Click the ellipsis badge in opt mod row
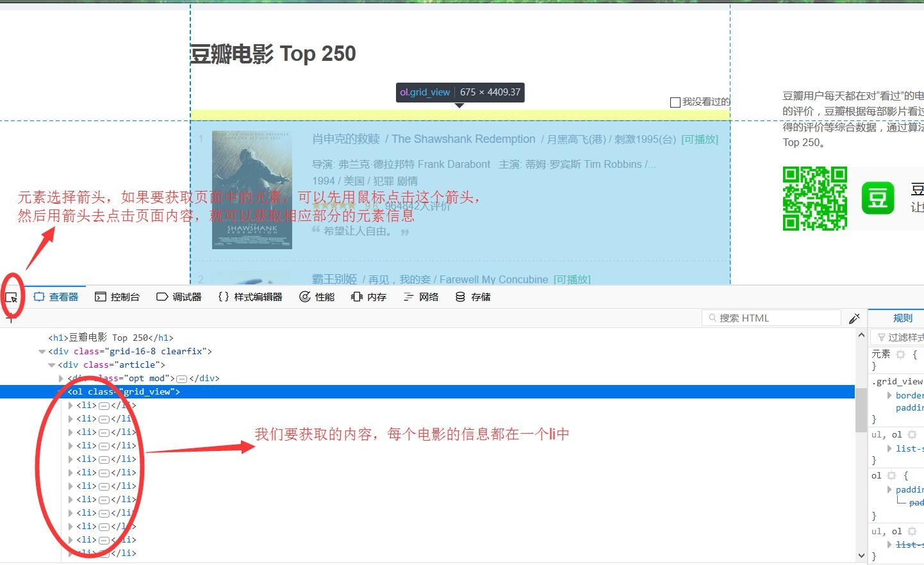 (181, 379)
